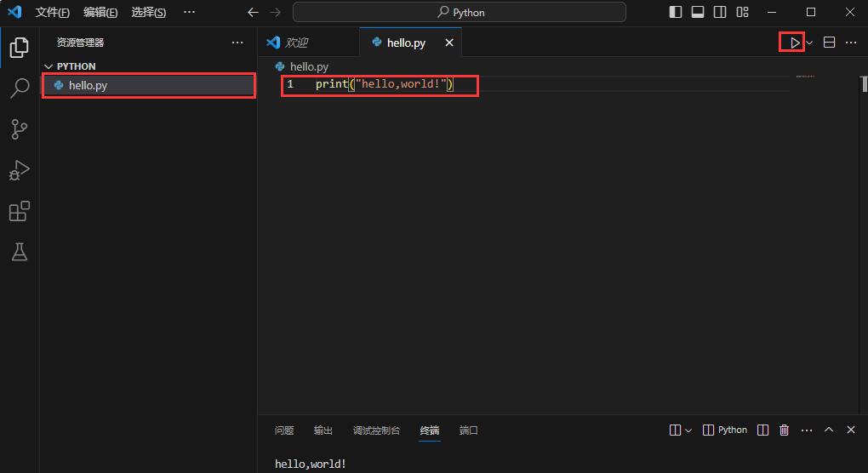
Task: Click the Python command center search box
Action: [x=460, y=13]
